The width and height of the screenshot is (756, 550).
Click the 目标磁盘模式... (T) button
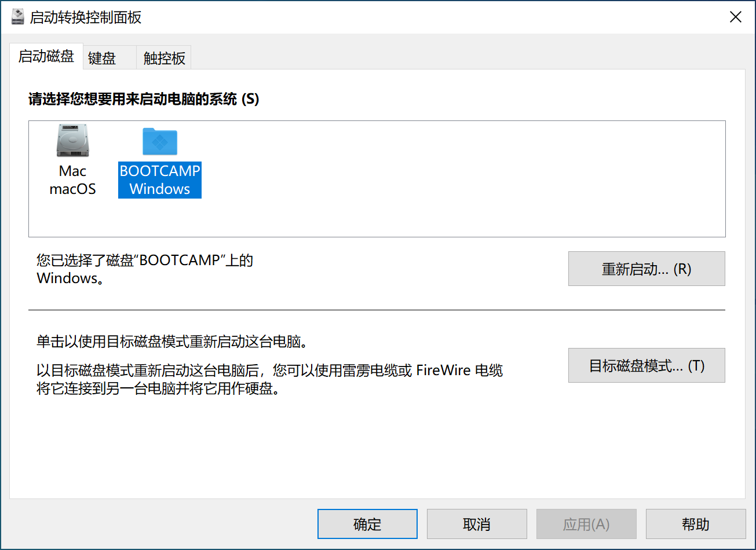click(647, 365)
